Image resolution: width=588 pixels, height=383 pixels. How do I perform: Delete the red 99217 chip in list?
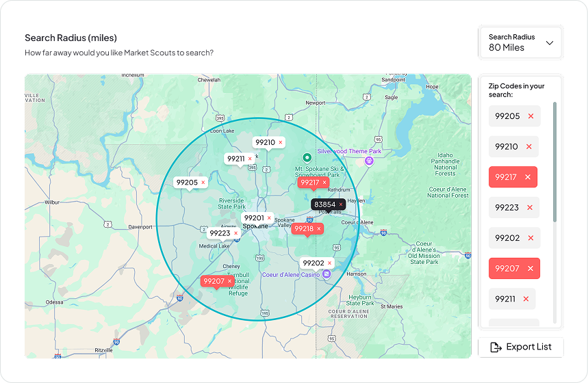(527, 177)
